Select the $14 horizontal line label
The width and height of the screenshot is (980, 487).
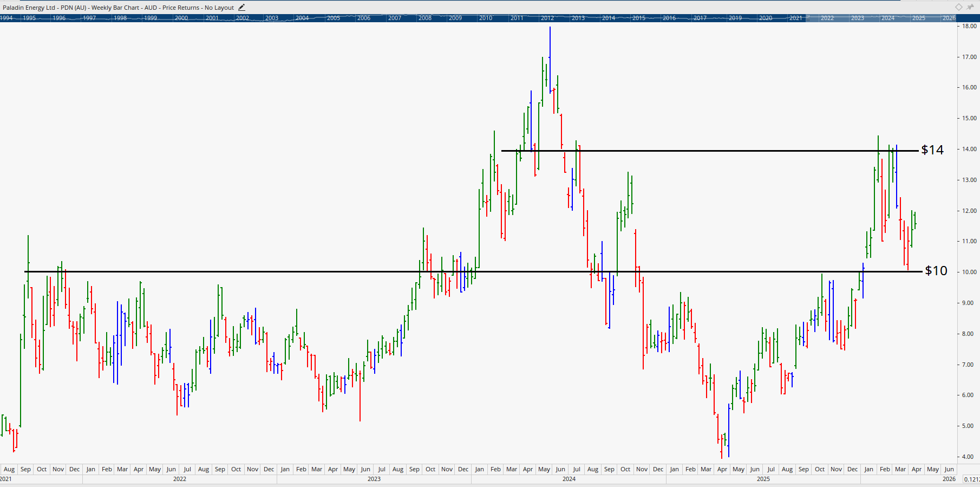tap(932, 150)
